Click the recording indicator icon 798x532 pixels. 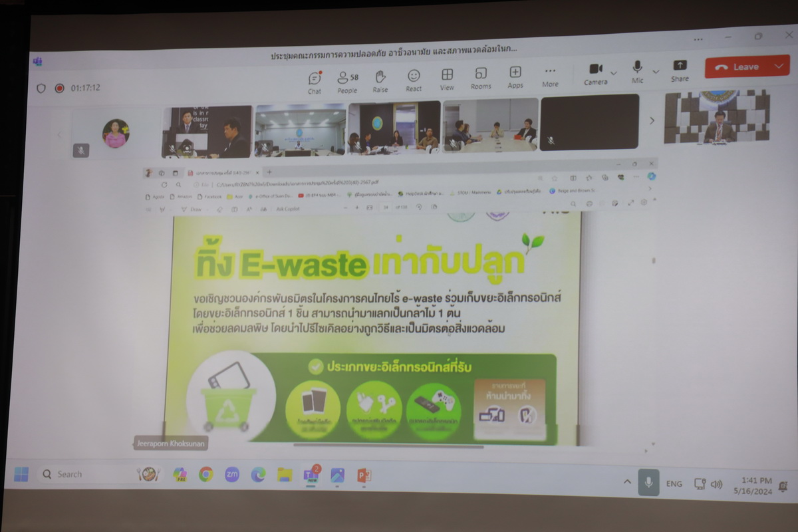(59, 88)
